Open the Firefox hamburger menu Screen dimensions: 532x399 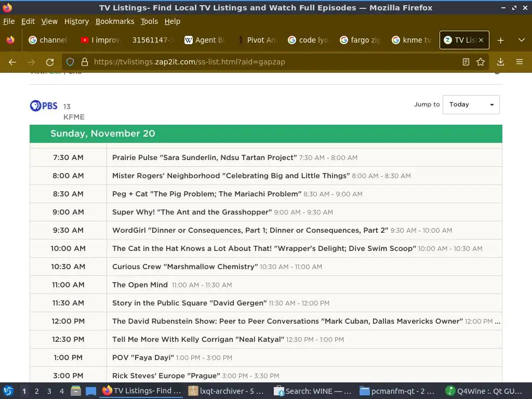tap(520, 62)
